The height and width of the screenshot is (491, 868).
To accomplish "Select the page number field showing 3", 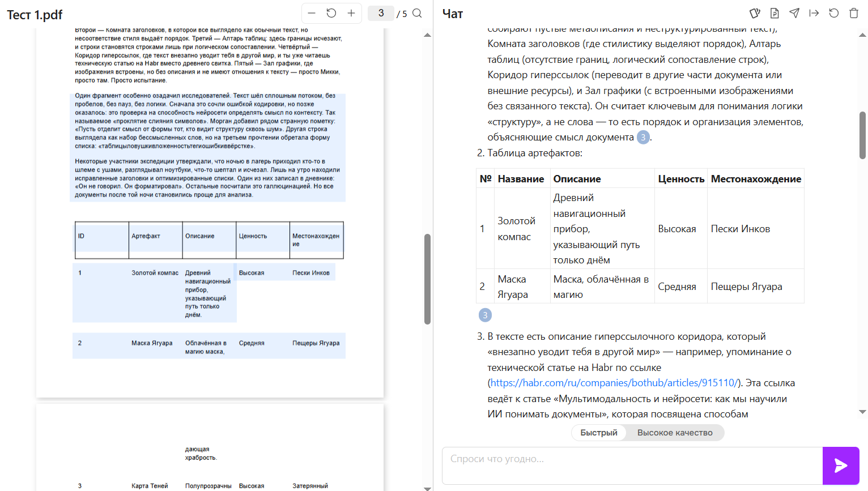I will [381, 13].
